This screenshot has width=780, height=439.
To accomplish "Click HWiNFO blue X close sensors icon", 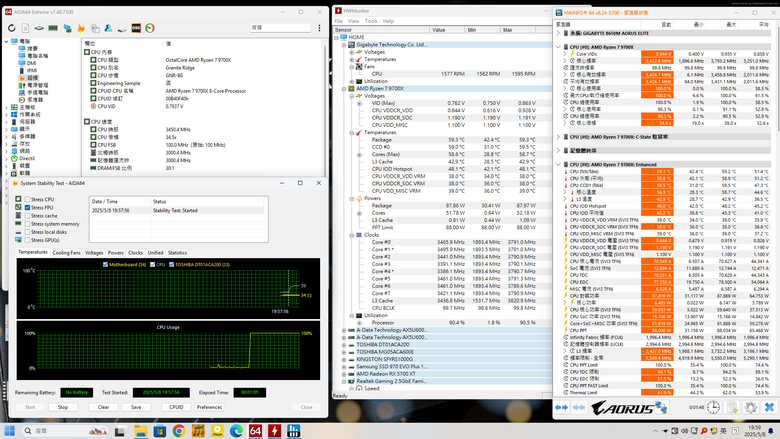I will click(x=769, y=407).
